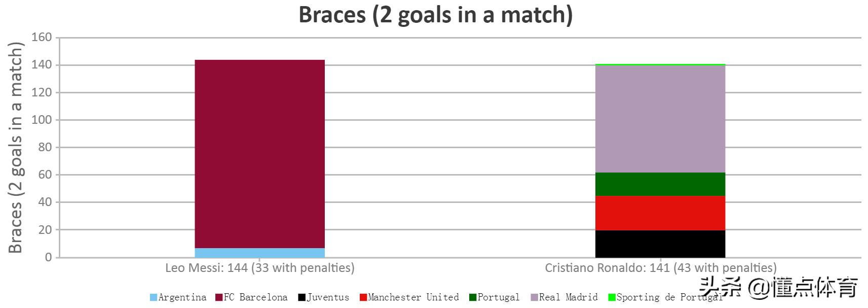Screen dimensions: 868x308
Task: Click the FC Barcelona legend color swatch
Action: [219, 297]
